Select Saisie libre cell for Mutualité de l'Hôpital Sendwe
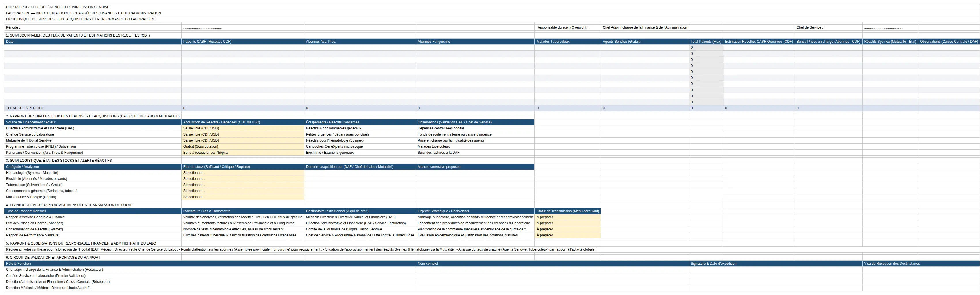This screenshot has width=980, height=295. tap(243, 141)
